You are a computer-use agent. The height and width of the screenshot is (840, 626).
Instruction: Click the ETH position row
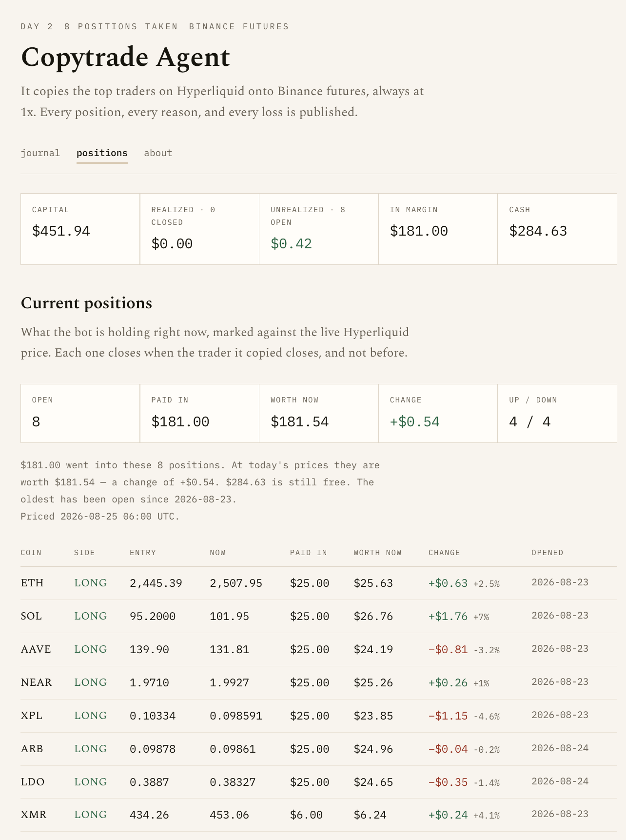(x=319, y=583)
